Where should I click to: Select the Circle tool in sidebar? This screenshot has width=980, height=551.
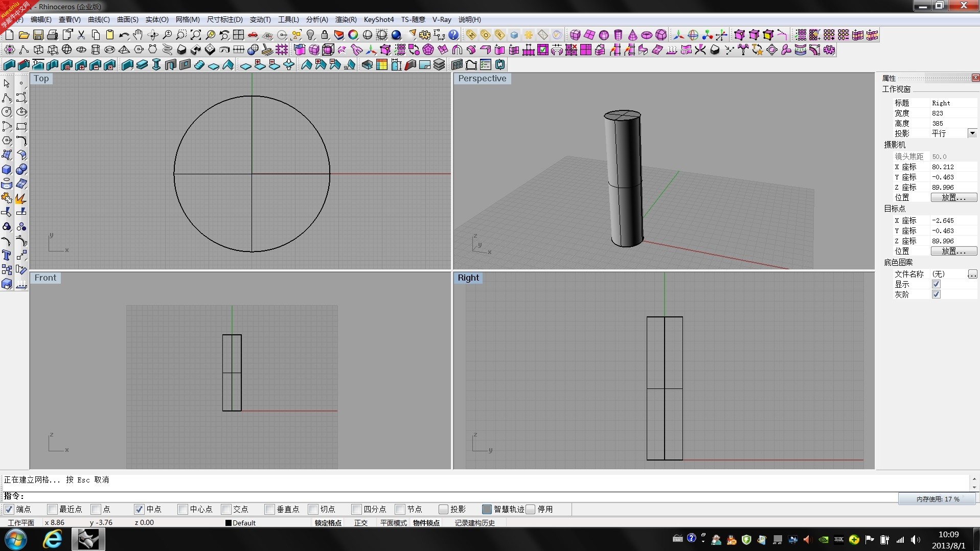coord(7,112)
